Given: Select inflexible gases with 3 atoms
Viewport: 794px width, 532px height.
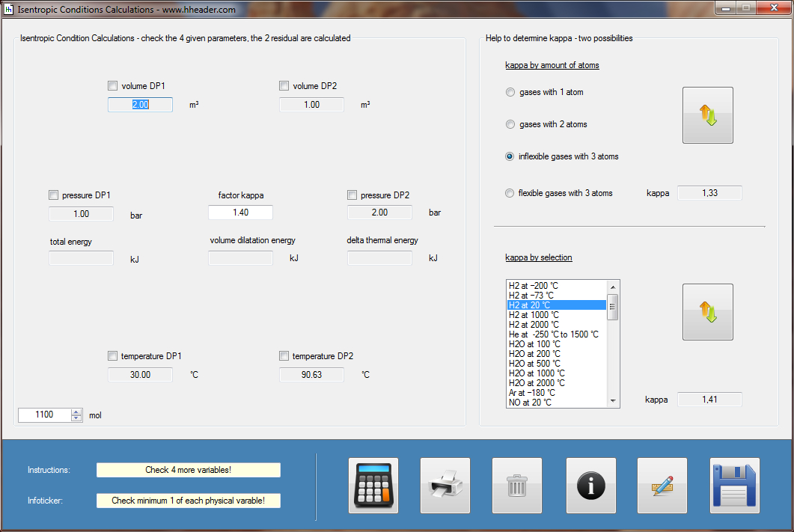Looking at the screenshot, I should [x=510, y=156].
